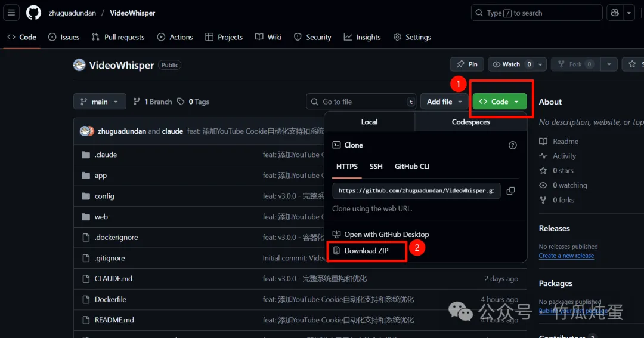This screenshot has height=338, width=644.
Task: Pin the VideoWhisper repository
Action: [467, 64]
